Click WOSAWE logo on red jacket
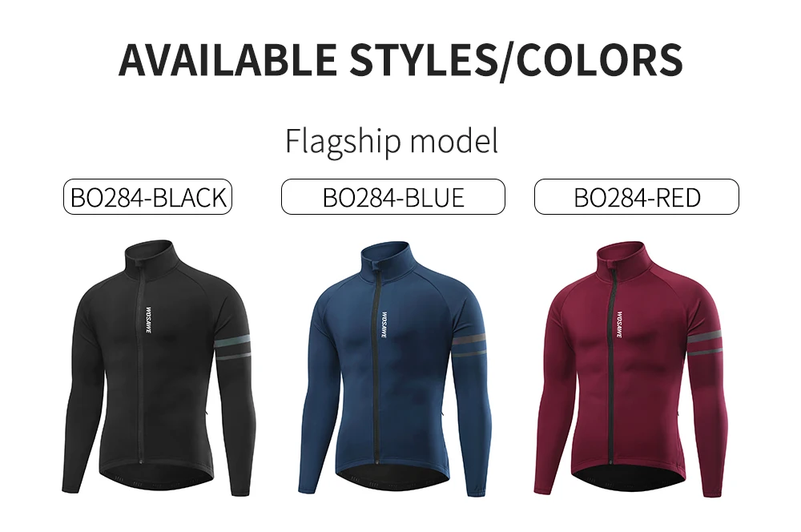This screenshot has width=801, height=532. (x=620, y=324)
